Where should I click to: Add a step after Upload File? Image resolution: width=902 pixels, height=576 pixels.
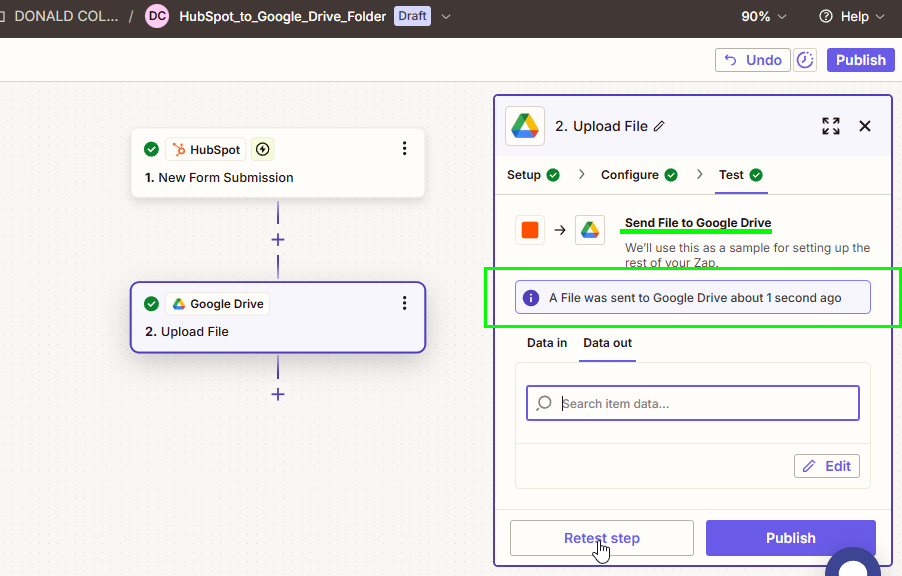coord(278,394)
